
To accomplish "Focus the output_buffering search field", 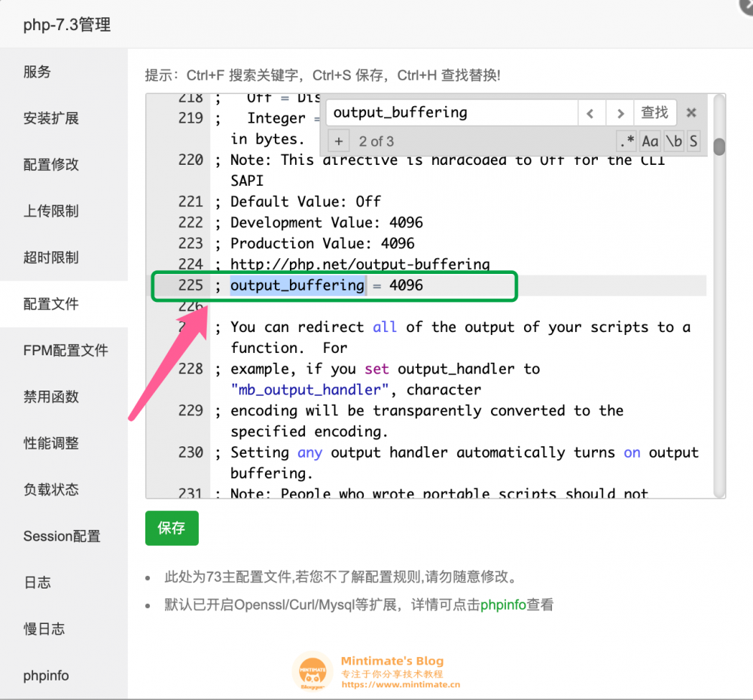I will tap(451, 113).
